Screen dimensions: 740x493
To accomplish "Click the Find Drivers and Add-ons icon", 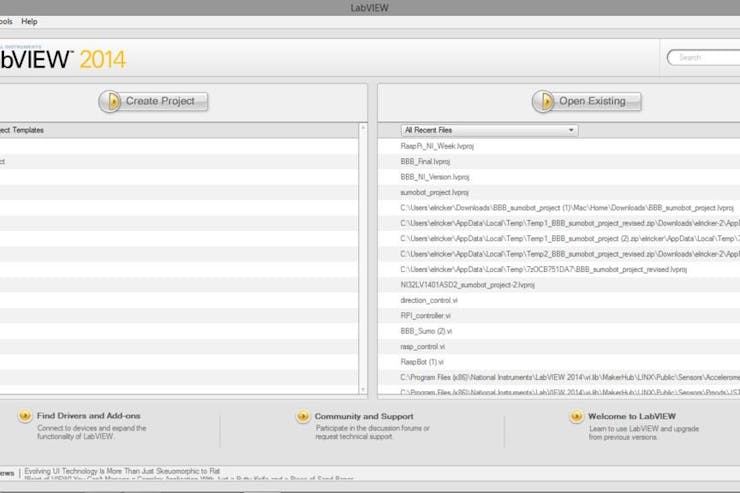I will pyautogui.click(x=25, y=416).
